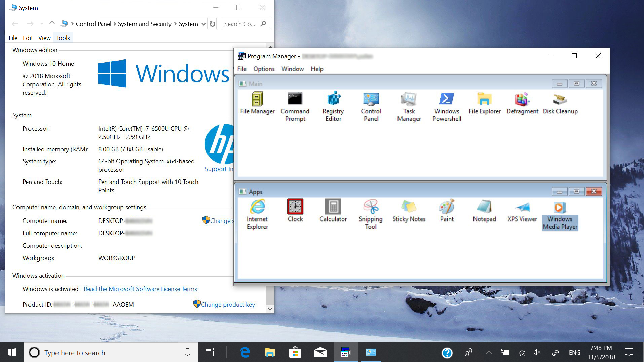This screenshot has width=644, height=362.
Task: Open Help menu in Program Manager
Action: 317,69
